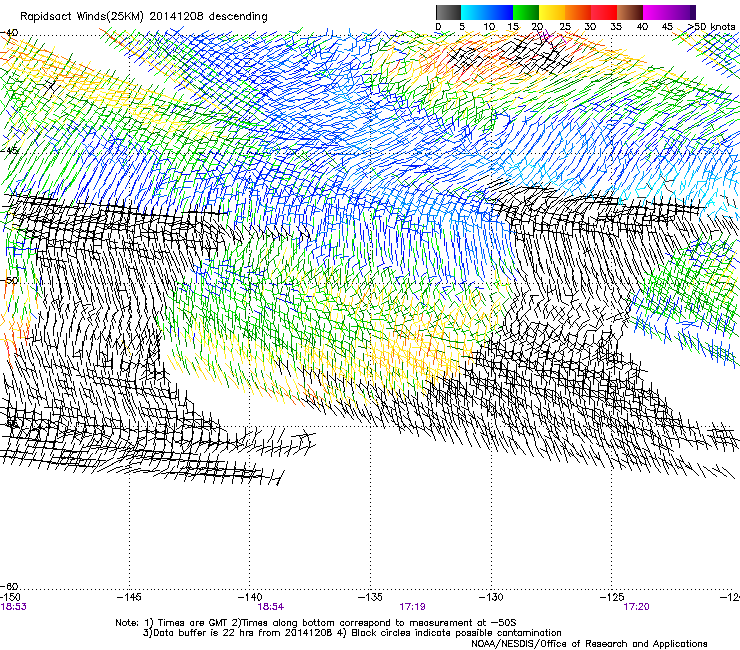Click the purple 45-50 knots legend swatch
Screen dimensions: 740x650
coord(682,12)
